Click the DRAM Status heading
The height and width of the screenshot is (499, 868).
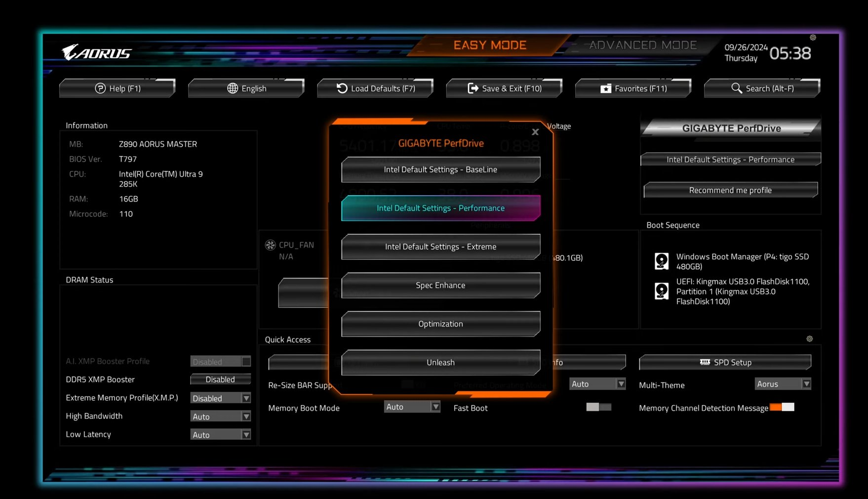pos(89,280)
